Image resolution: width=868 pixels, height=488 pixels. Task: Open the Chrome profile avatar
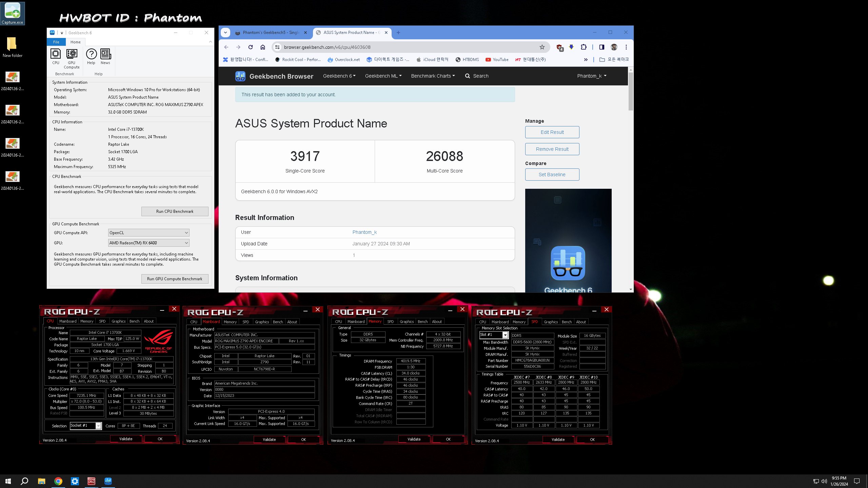(x=614, y=47)
